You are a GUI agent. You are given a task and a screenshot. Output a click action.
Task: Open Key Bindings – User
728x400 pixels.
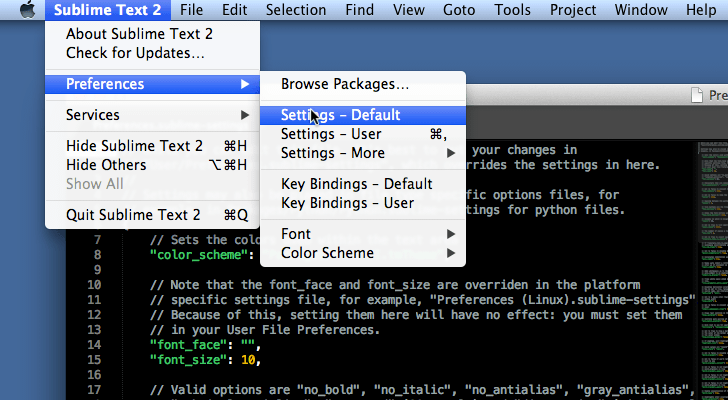point(363,203)
